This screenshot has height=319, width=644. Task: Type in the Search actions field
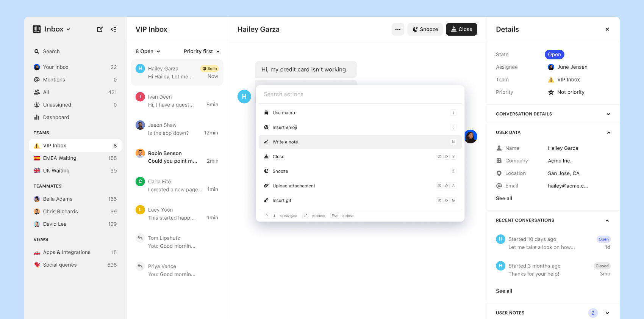360,94
